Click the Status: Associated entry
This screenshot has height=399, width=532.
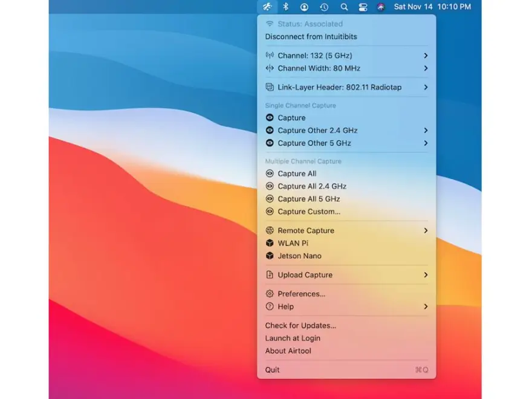click(x=346, y=24)
